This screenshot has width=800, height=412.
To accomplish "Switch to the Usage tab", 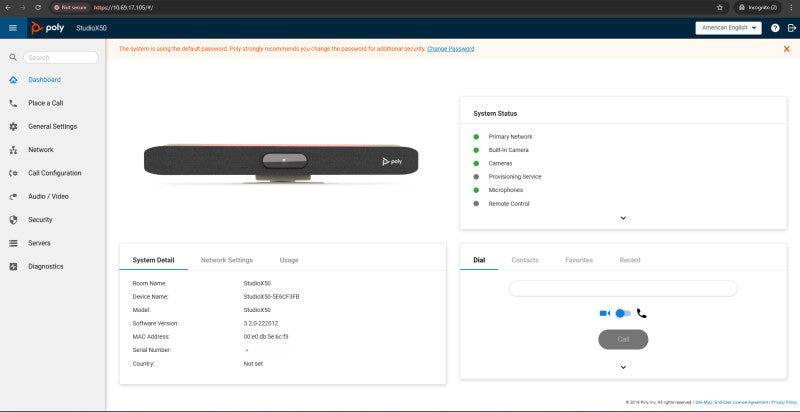I will point(289,260).
